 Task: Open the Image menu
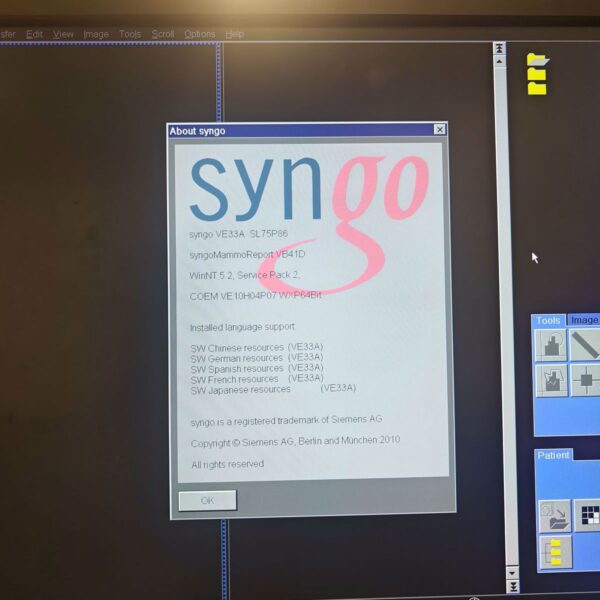tap(96, 34)
